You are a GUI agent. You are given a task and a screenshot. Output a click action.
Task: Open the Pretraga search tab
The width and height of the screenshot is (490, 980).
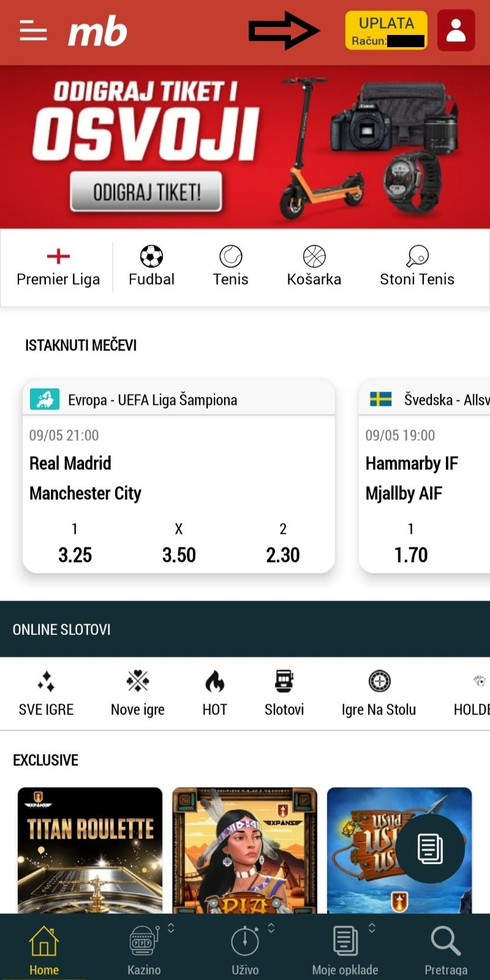pos(446,949)
